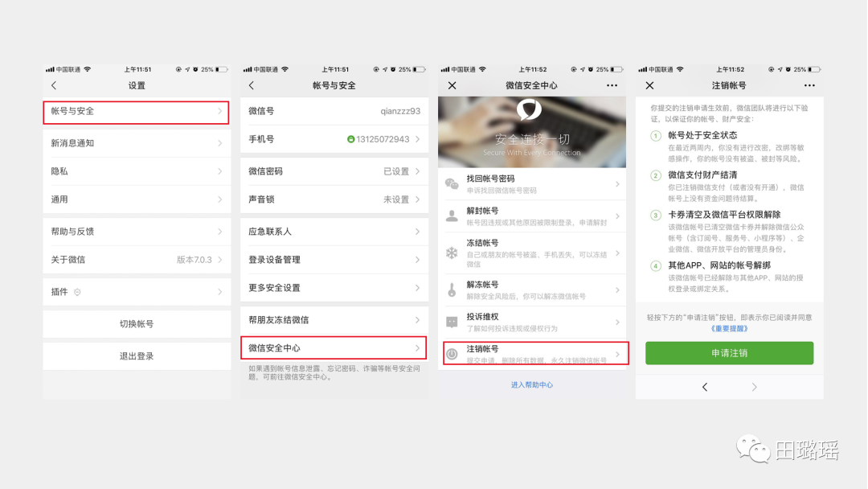Open 新消息通知 settings
This screenshot has height=489, width=868.
pyautogui.click(x=136, y=143)
